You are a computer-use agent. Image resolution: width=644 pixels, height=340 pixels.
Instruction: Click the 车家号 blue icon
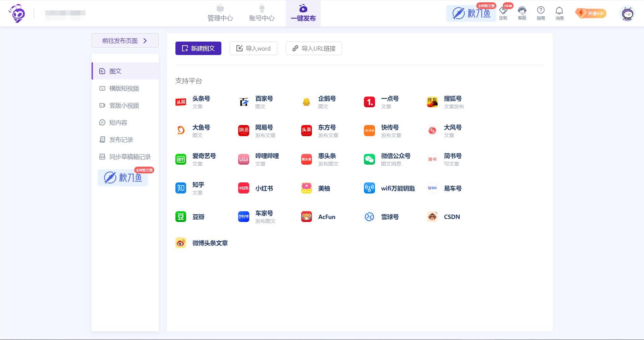(244, 217)
